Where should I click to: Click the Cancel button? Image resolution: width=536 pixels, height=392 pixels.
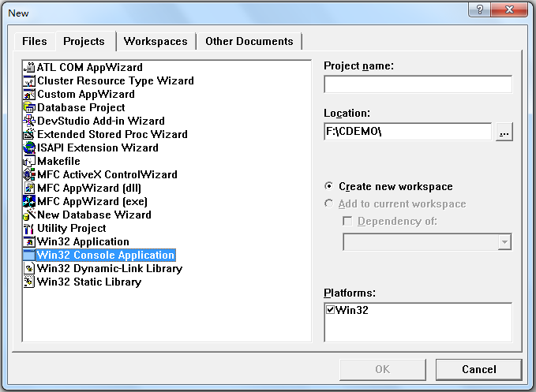479,369
